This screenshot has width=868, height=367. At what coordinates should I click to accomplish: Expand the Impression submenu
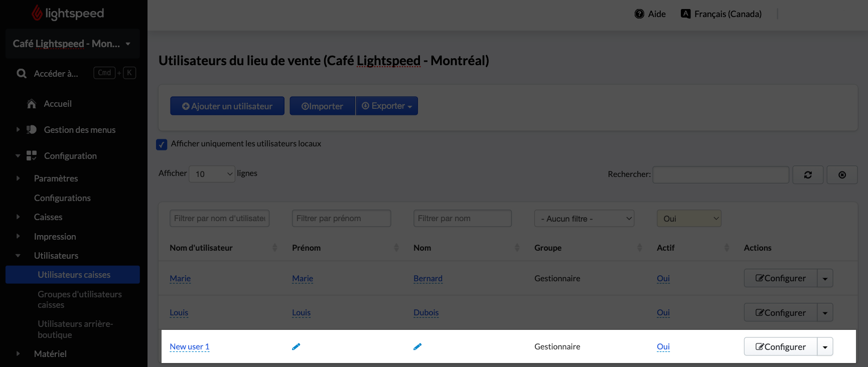(x=18, y=236)
